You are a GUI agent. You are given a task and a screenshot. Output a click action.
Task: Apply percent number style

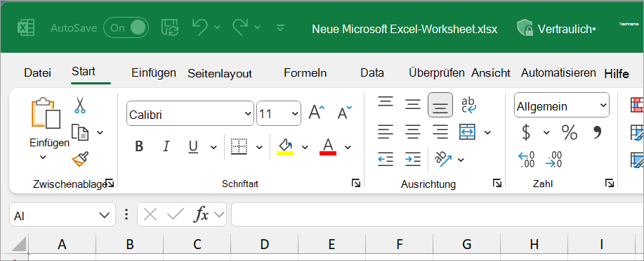click(570, 132)
